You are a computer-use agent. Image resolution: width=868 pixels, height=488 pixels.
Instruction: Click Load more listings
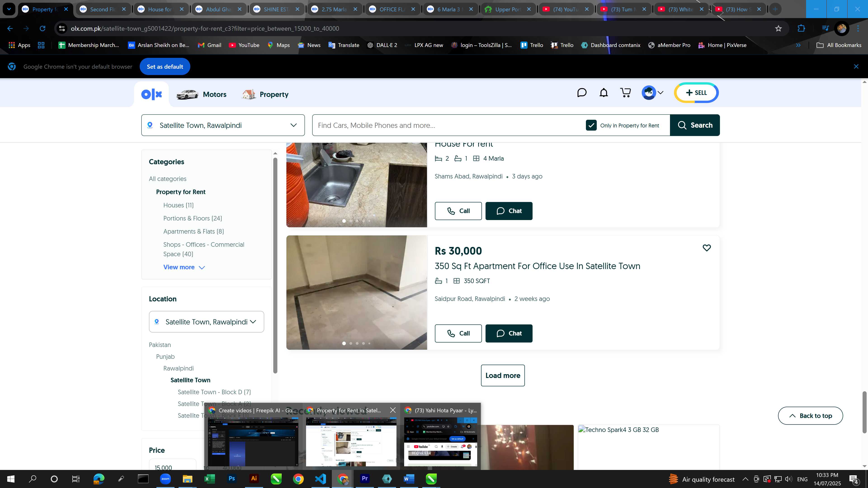click(x=503, y=375)
